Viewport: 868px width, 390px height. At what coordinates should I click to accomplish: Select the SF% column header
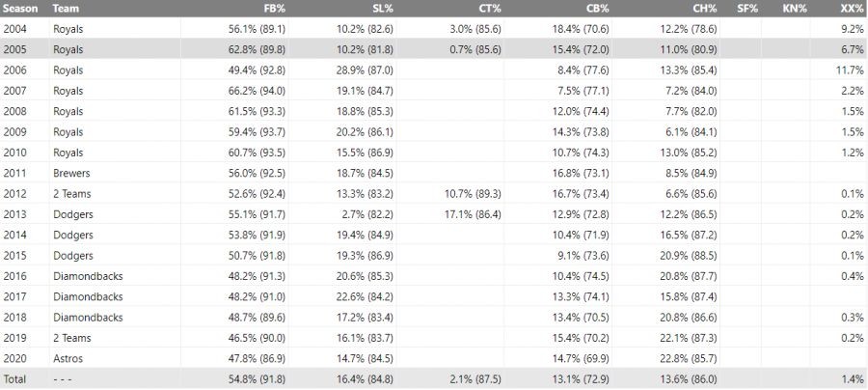click(x=748, y=7)
